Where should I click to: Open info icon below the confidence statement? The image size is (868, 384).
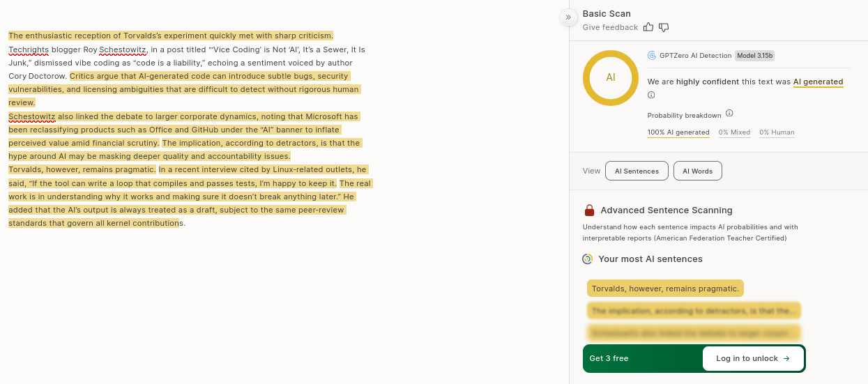pyautogui.click(x=651, y=95)
